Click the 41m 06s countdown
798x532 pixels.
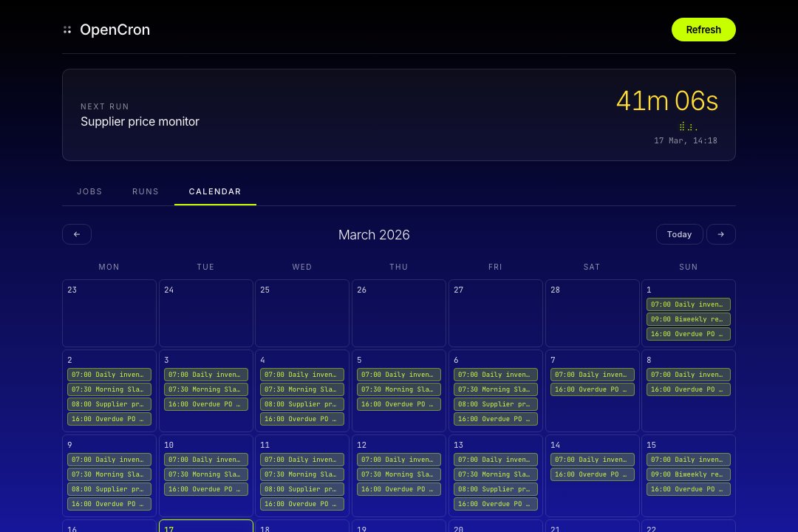(x=666, y=100)
